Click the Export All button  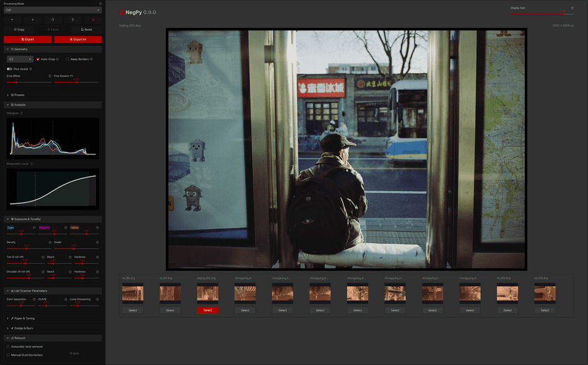click(x=78, y=39)
